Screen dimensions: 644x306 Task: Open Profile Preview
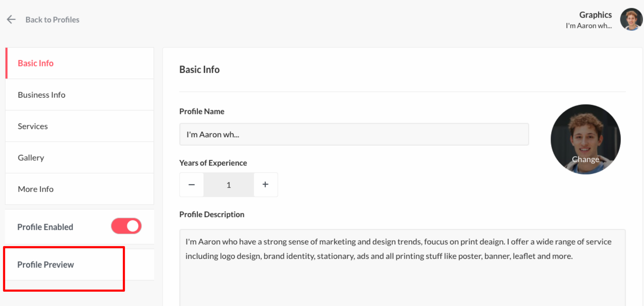80,265
